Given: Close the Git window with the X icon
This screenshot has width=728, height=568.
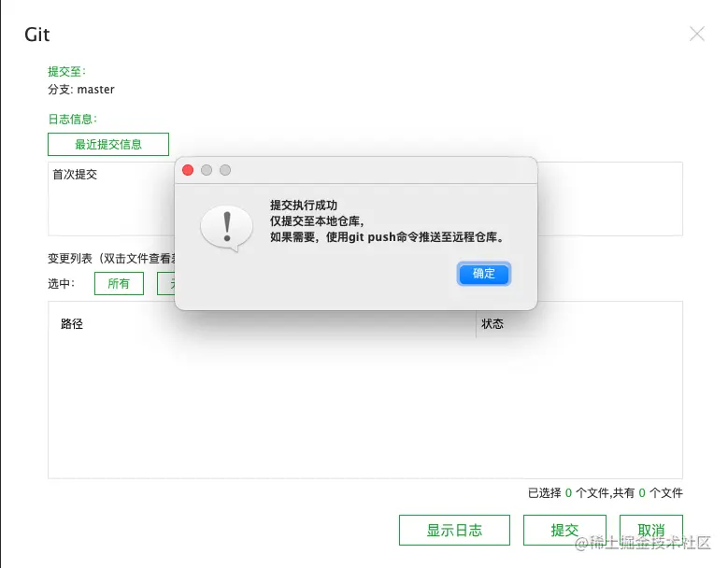Looking at the screenshot, I should pos(697,34).
